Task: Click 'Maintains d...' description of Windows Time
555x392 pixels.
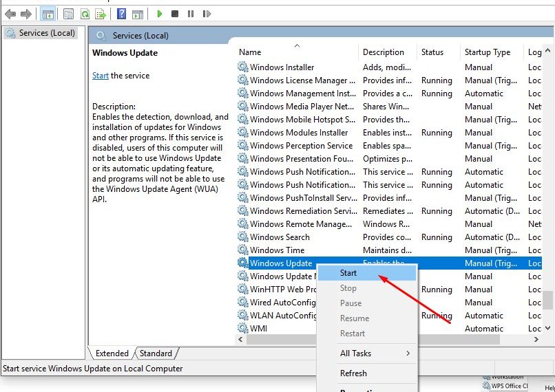Action: [387, 250]
